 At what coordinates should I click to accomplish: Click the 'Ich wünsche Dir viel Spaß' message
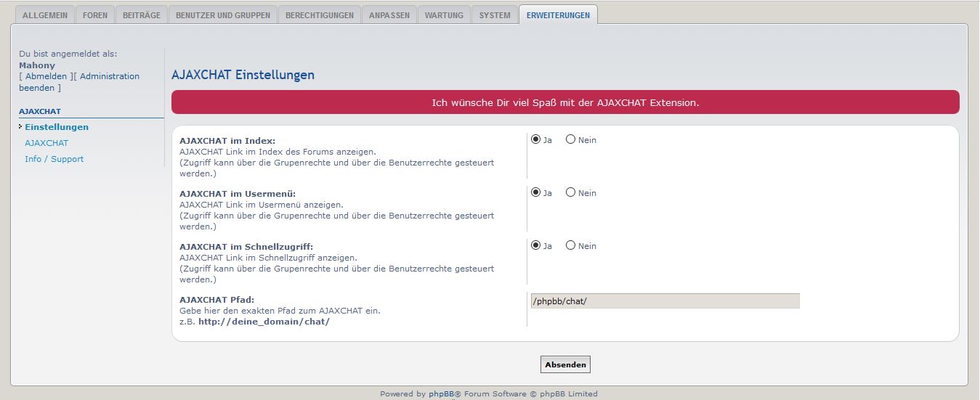(x=565, y=102)
